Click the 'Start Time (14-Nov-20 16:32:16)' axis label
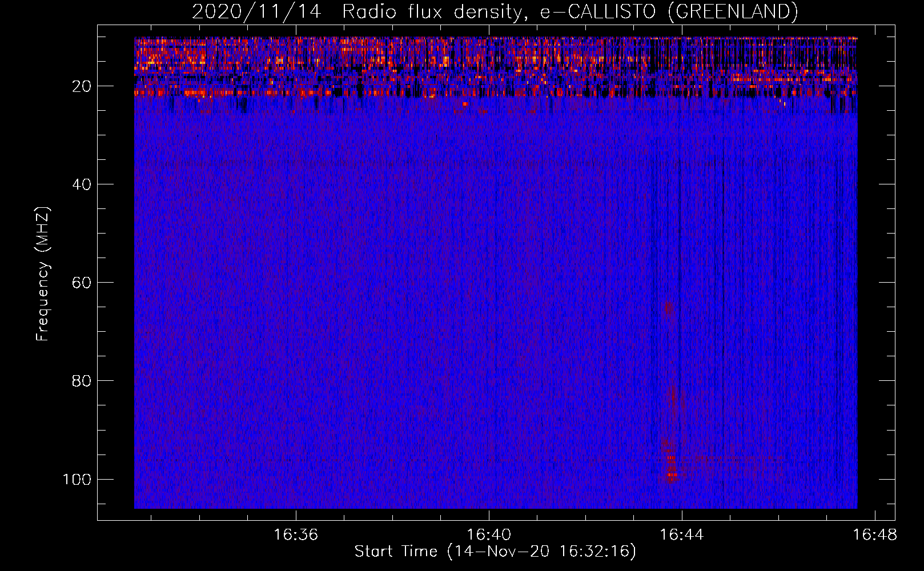 coord(495,552)
